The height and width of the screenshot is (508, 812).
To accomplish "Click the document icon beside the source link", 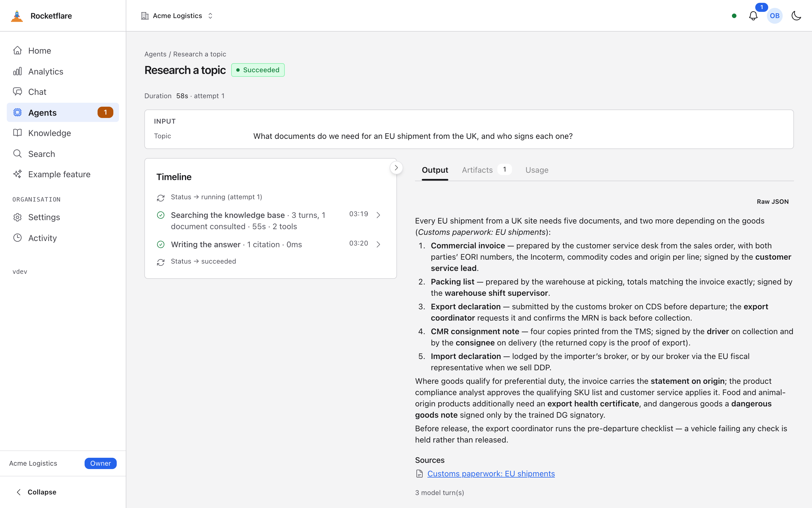I will (x=420, y=474).
